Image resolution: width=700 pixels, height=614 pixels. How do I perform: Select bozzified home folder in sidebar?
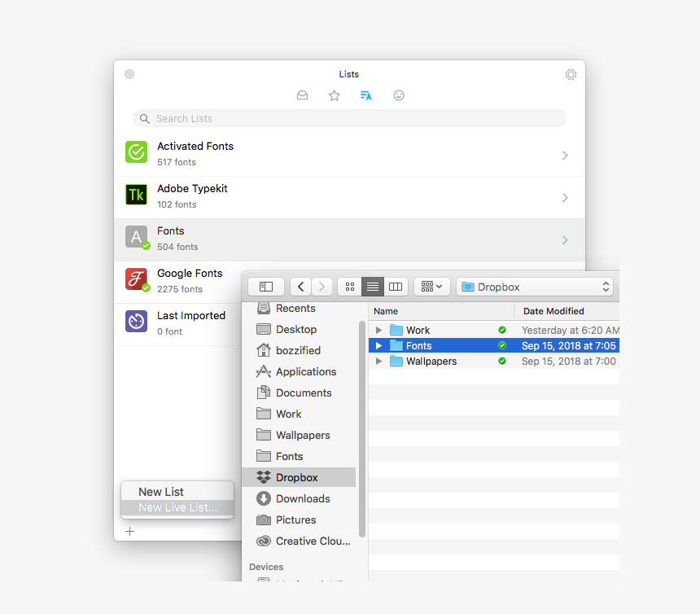[x=299, y=350]
